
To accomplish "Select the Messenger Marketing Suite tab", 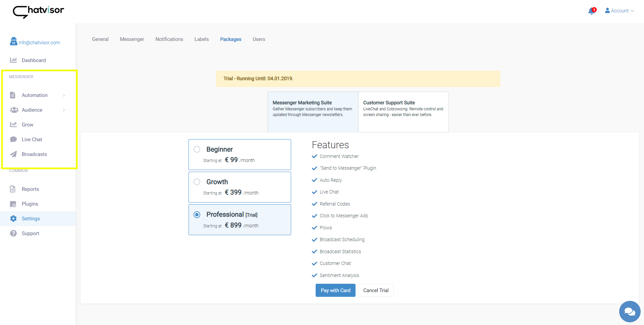I will click(313, 112).
